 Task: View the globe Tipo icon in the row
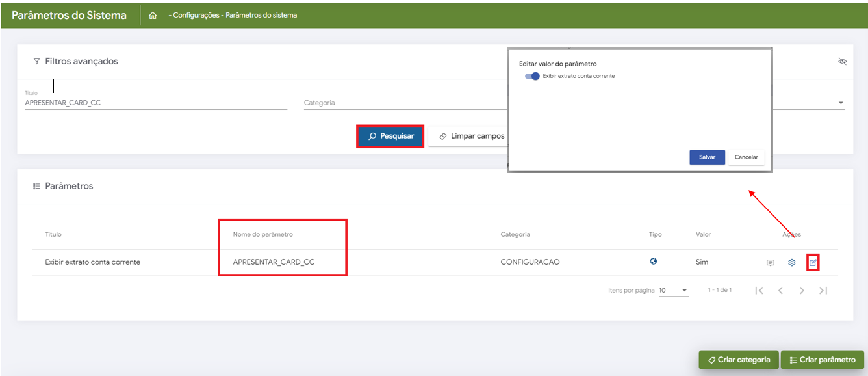click(654, 261)
